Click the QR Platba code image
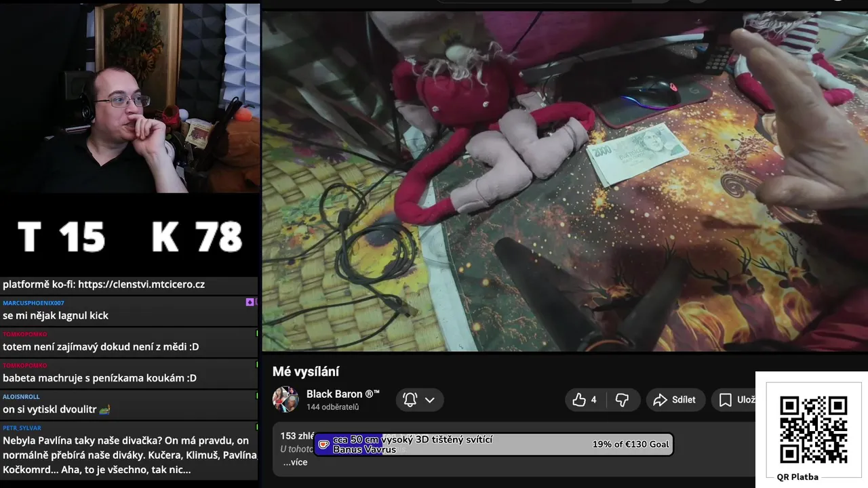The image size is (868, 488). click(x=813, y=430)
